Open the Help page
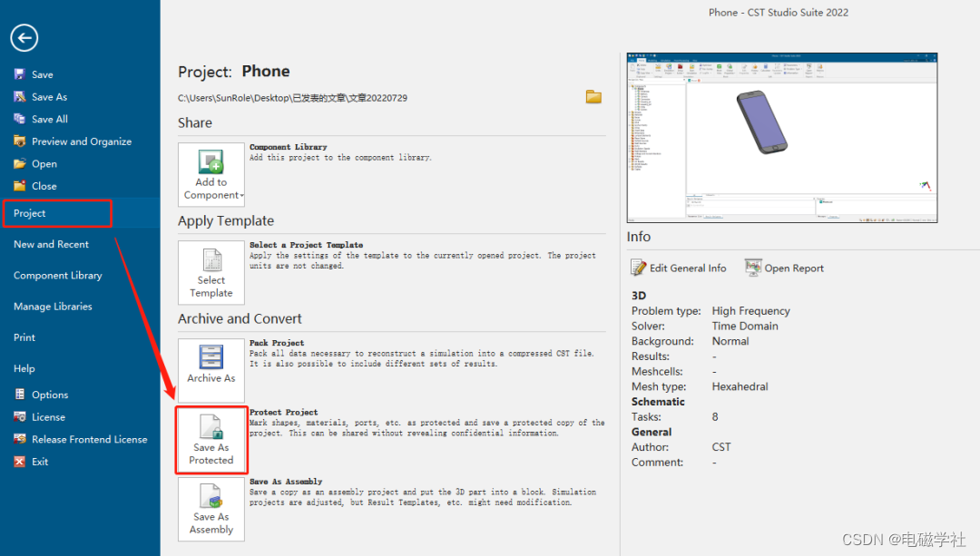This screenshot has width=980, height=556. [x=24, y=368]
